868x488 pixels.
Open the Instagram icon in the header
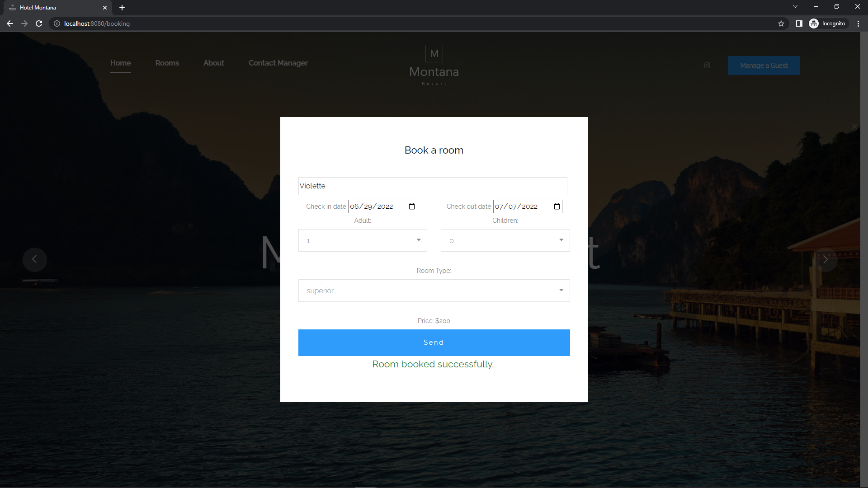pyautogui.click(x=707, y=65)
